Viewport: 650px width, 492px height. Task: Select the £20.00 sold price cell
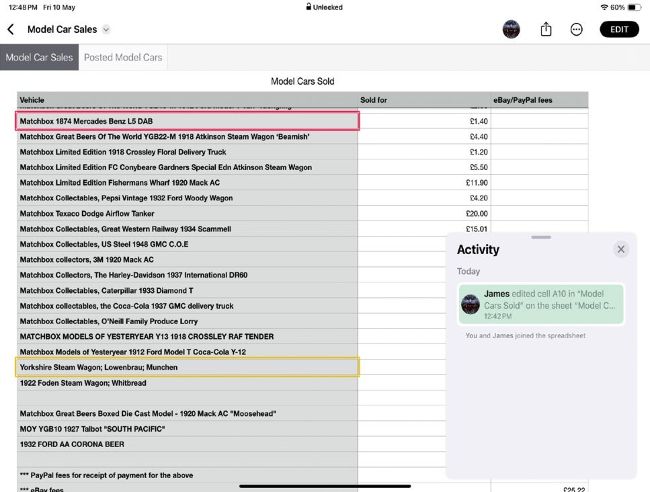424,213
